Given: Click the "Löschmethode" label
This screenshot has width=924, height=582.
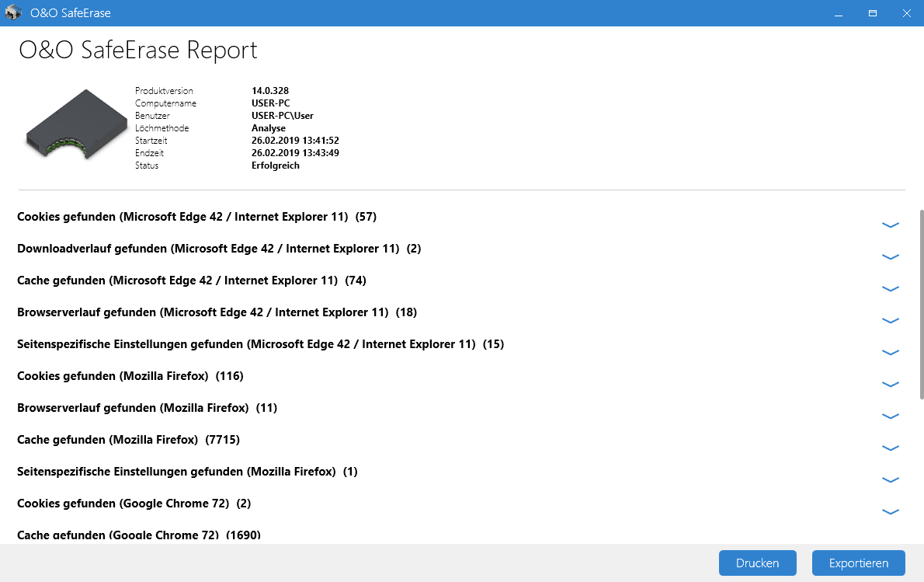Looking at the screenshot, I should 162,128.
